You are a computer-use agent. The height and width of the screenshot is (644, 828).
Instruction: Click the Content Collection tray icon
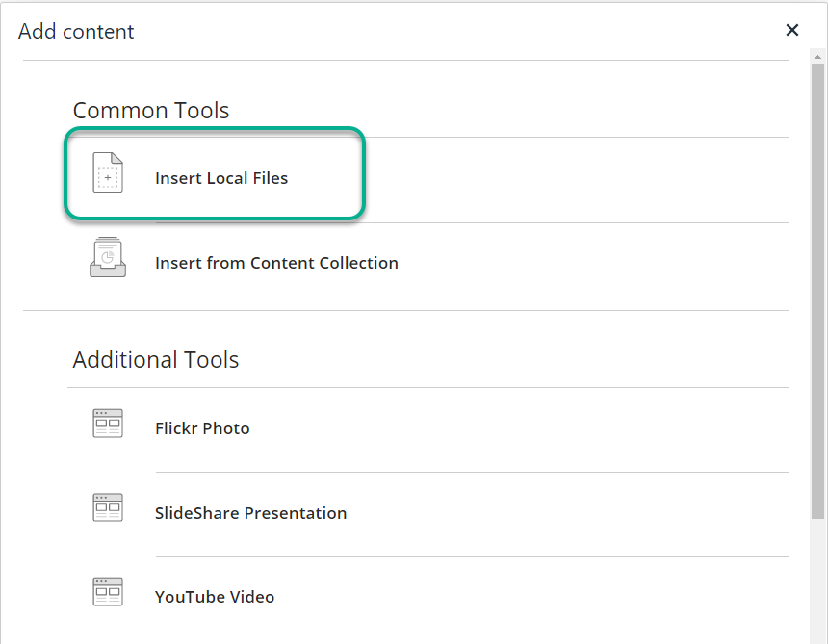[108, 257]
